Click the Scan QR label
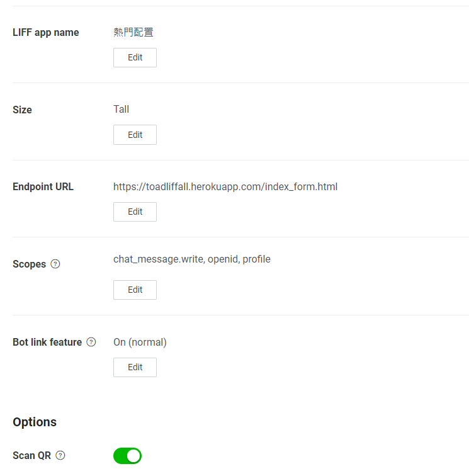 pyautogui.click(x=31, y=455)
